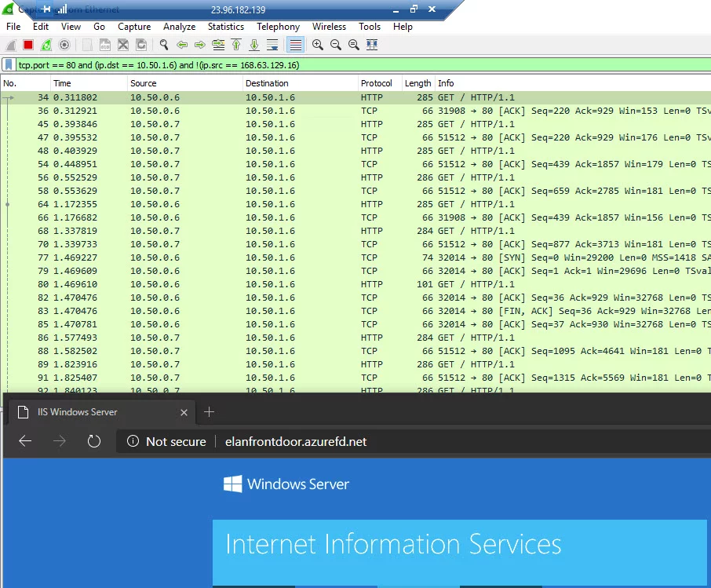Stop capturing packets with red square
Viewport: 711px width, 588px height.
(28, 45)
